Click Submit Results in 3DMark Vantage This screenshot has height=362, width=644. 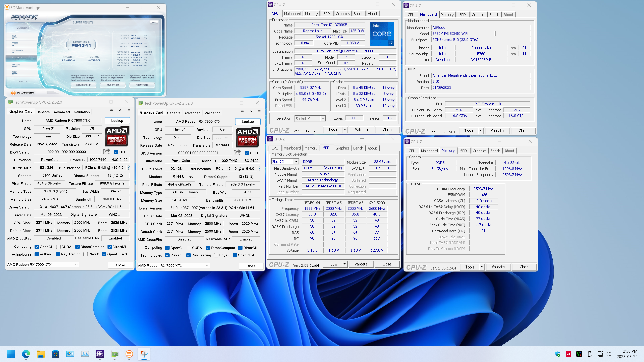tap(84, 85)
